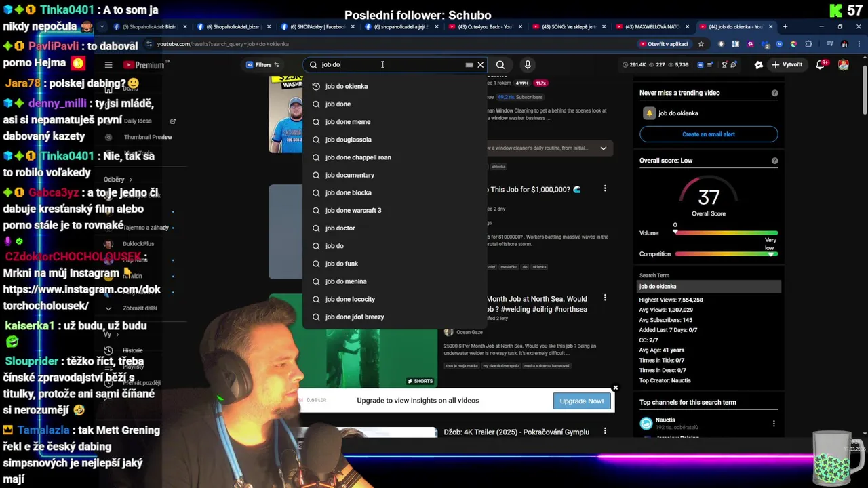The height and width of the screenshot is (488, 868).
Task: Click the Upgrade Now button
Action: tap(581, 401)
